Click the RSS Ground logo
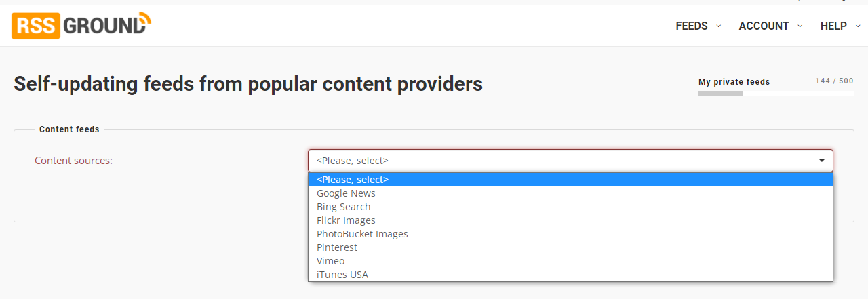This screenshot has height=299, width=868. pyautogui.click(x=81, y=25)
